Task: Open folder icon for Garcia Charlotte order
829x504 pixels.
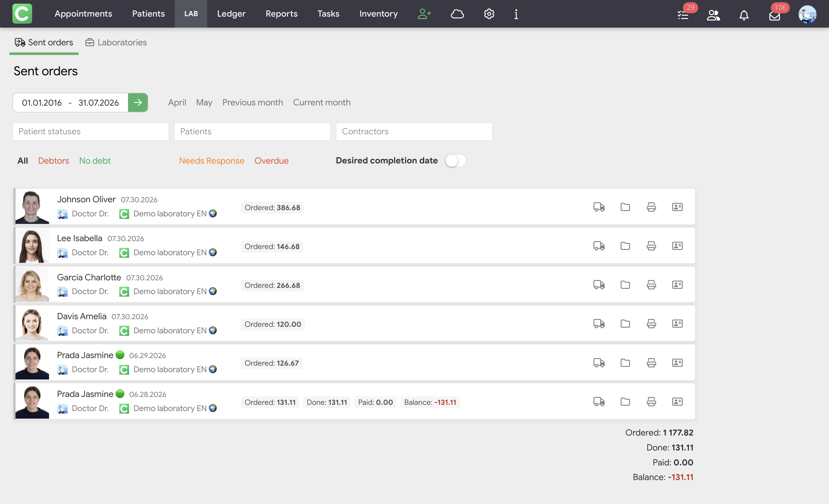Action: [625, 285]
